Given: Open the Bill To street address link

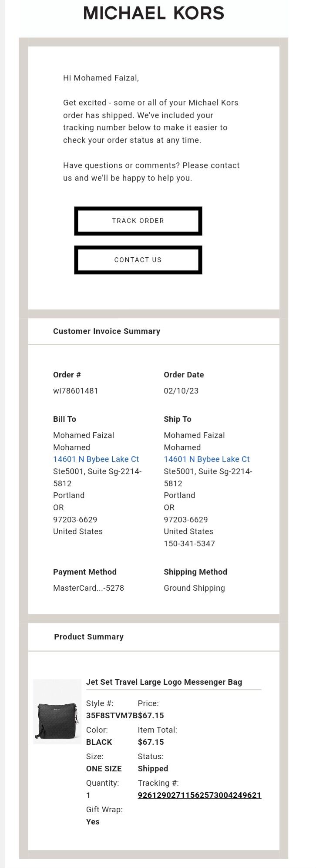Looking at the screenshot, I should 96,459.
